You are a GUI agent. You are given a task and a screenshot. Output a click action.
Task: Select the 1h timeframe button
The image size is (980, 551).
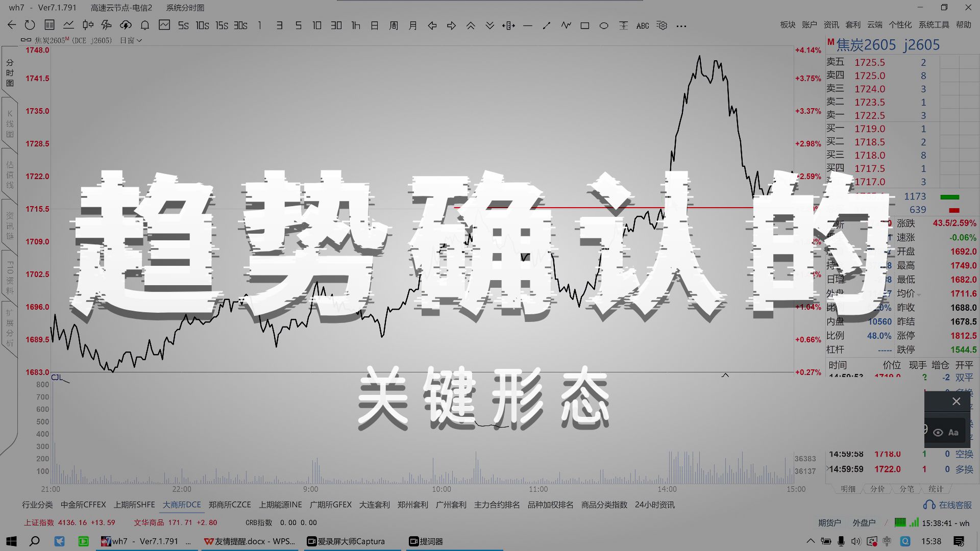click(356, 25)
